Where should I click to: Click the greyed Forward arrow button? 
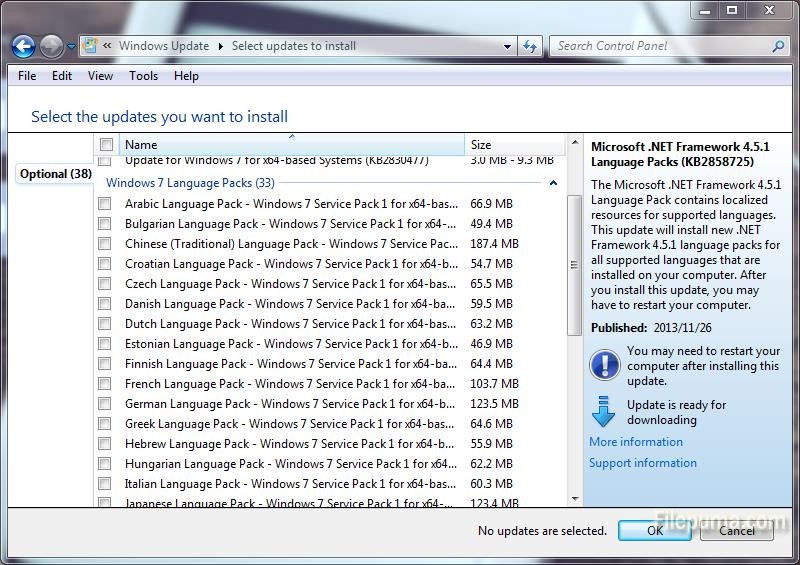point(52,46)
